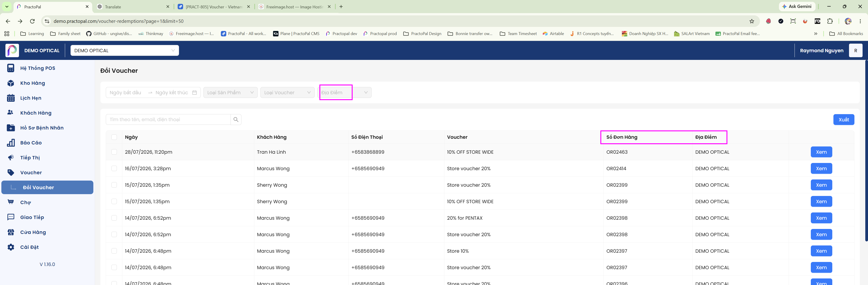Click the Khách Hàng people icon
868x285 pixels.
[10, 113]
